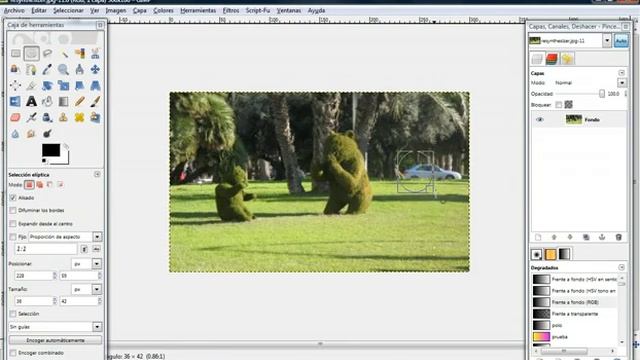Select the Flip tool
Screen dimensions: 640x360
16,101
